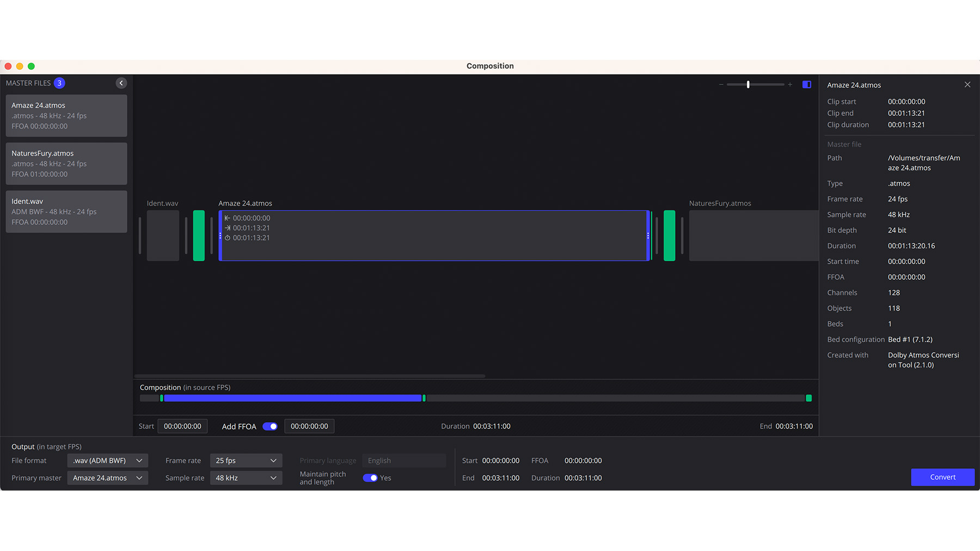Click the green marker before NaturesFury.atmos
Viewport: 980px width, 551px height.
669,235
